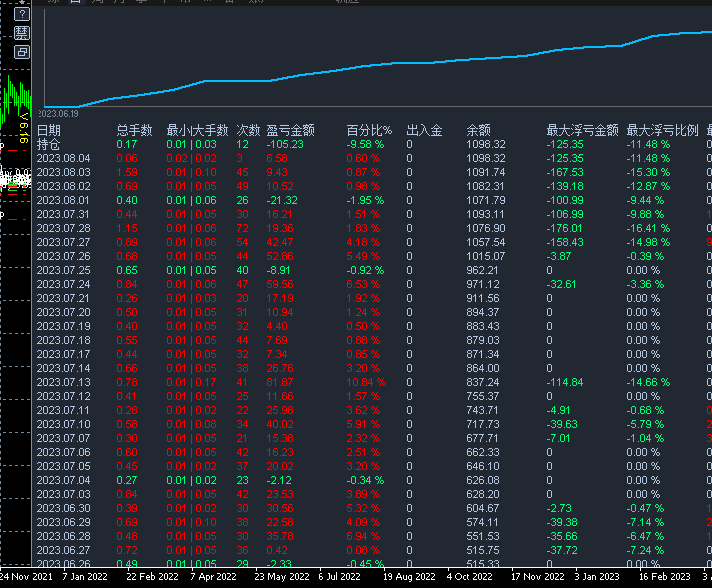Click the 最大浮亏比例 column header

(x=663, y=131)
